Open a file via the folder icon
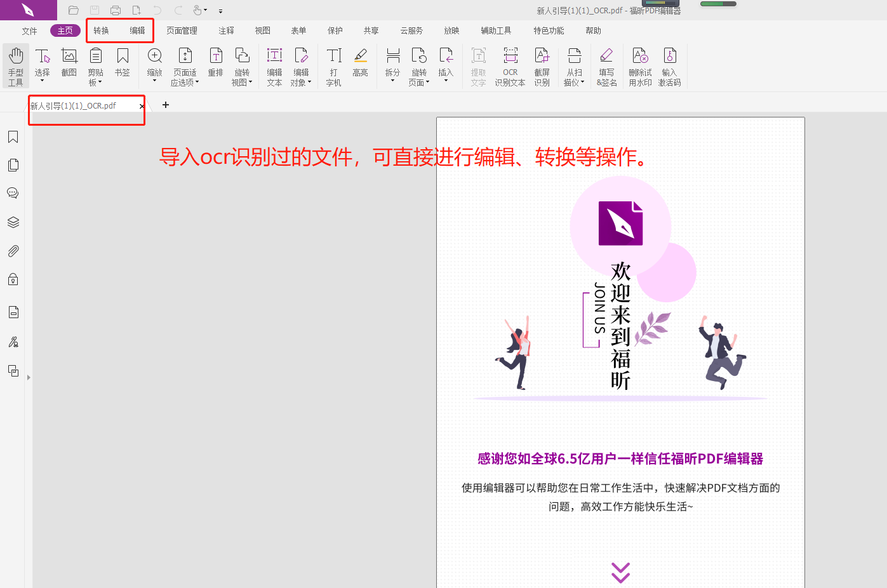Image resolution: width=887 pixels, height=588 pixels. [x=72, y=10]
